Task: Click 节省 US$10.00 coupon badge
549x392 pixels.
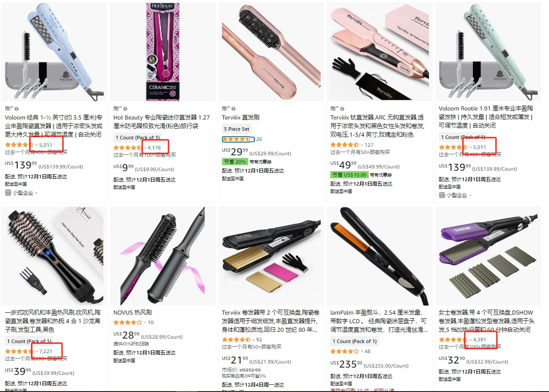Action: coord(349,174)
